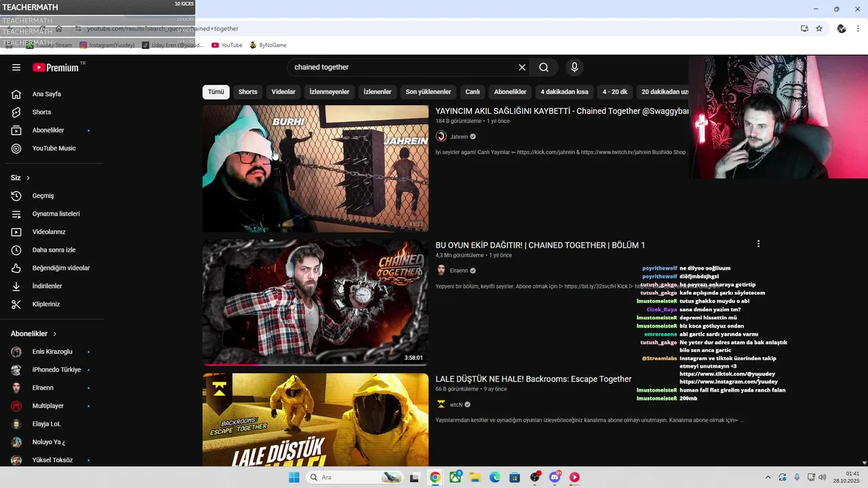This screenshot has width=868, height=488.
Task: Open the Instagram(Yuudey) bookmark
Action: [107, 45]
